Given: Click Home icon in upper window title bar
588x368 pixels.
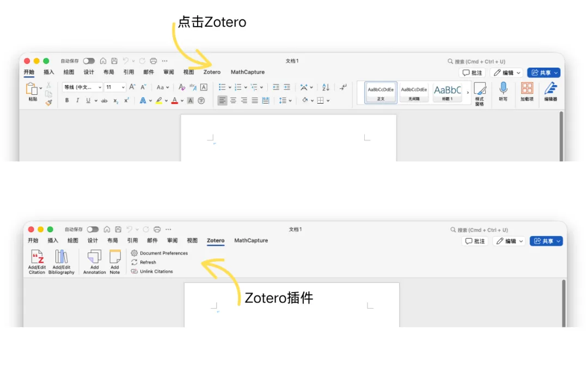Looking at the screenshot, I should coord(103,61).
